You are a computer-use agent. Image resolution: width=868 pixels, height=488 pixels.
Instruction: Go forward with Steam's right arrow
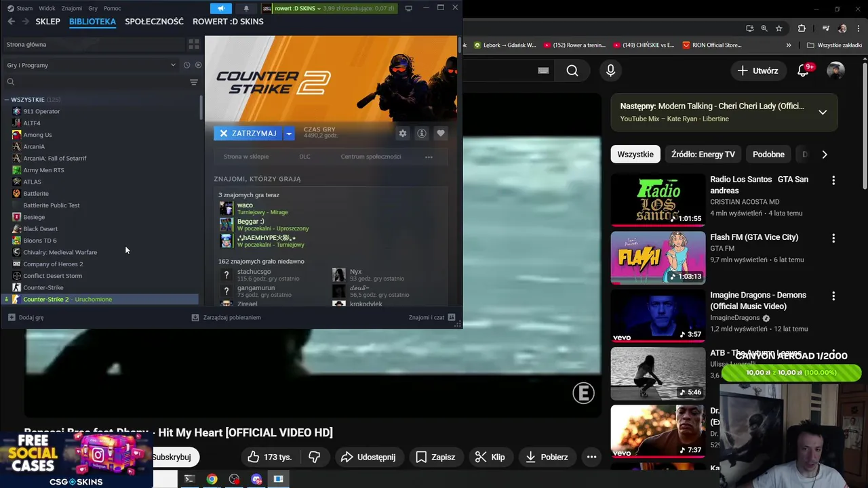25,22
